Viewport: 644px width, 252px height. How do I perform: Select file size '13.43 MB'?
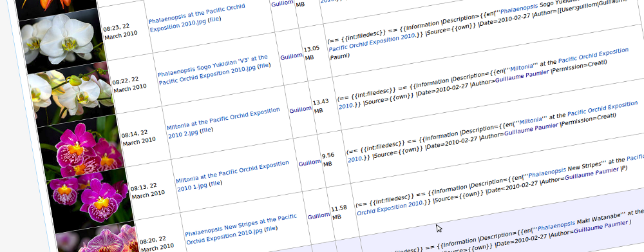(321, 106)
